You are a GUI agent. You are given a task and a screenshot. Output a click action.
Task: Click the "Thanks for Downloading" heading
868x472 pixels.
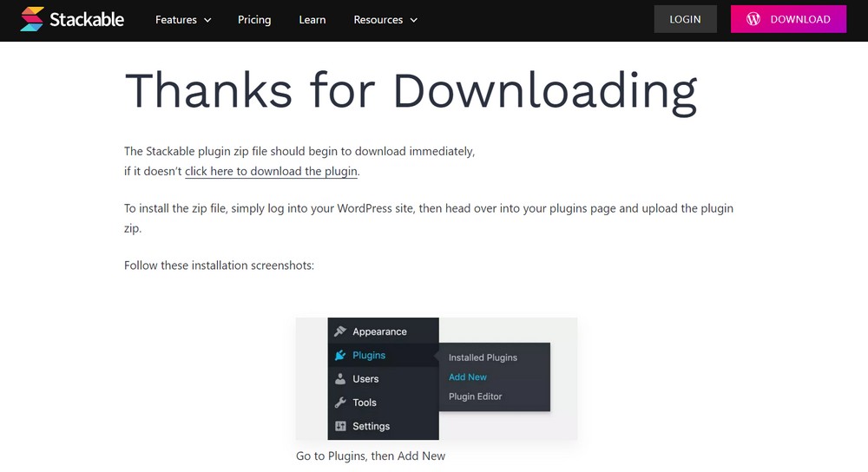pyautogui.click(x=411, y=92)
